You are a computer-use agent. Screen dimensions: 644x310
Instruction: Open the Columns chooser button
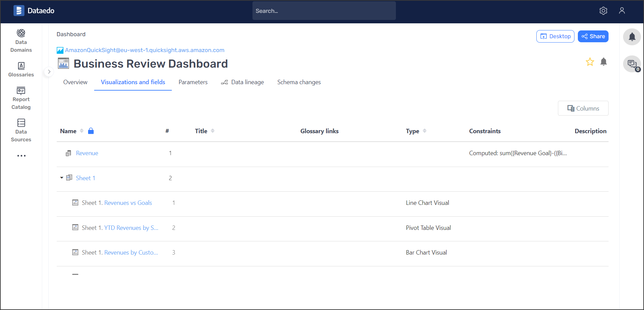583,108
